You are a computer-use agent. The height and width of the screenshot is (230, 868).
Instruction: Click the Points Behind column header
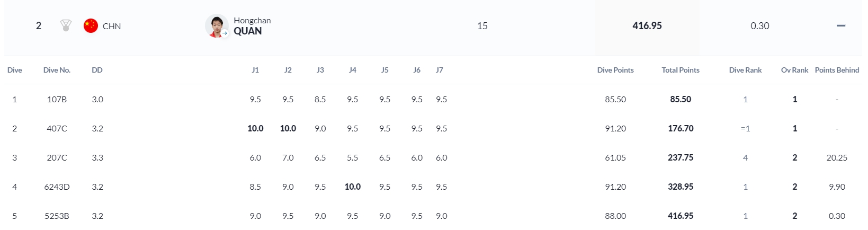click(x=837, y=70)
